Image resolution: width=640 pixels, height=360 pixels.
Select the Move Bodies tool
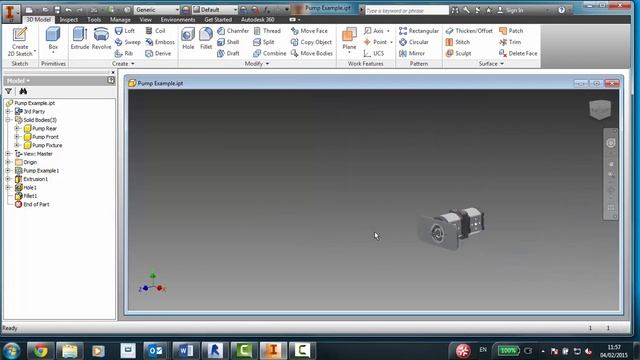pyautogui.click(x=311, y=53)
